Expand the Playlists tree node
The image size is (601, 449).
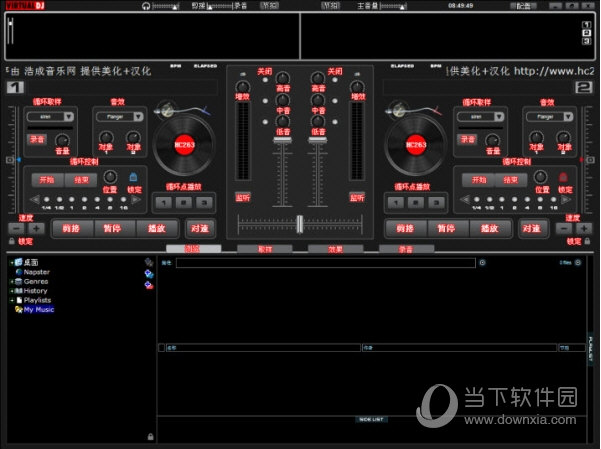coord(12,300)
